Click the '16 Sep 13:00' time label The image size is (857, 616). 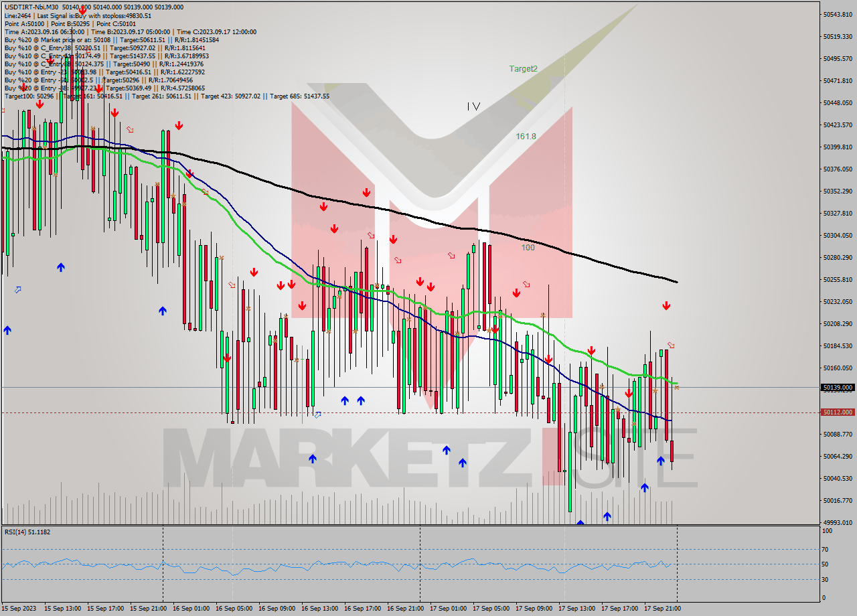(x=319, y=609)
